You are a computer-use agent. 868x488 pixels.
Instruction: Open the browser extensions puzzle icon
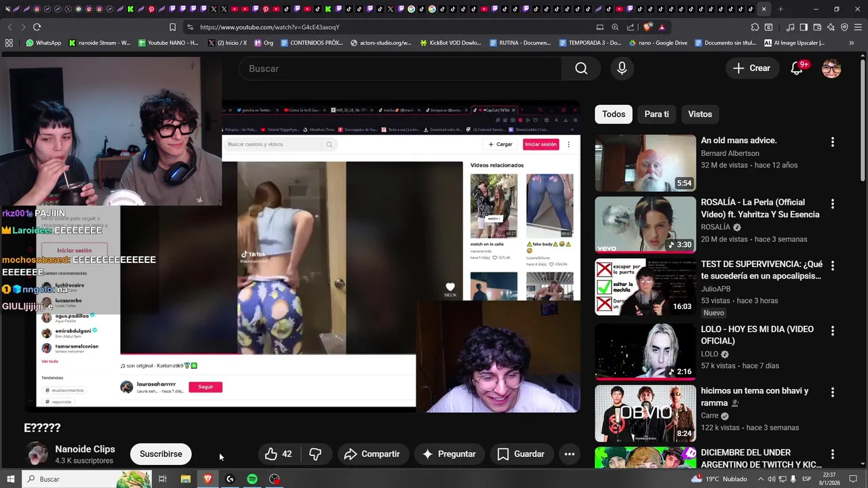click(755, 27)
